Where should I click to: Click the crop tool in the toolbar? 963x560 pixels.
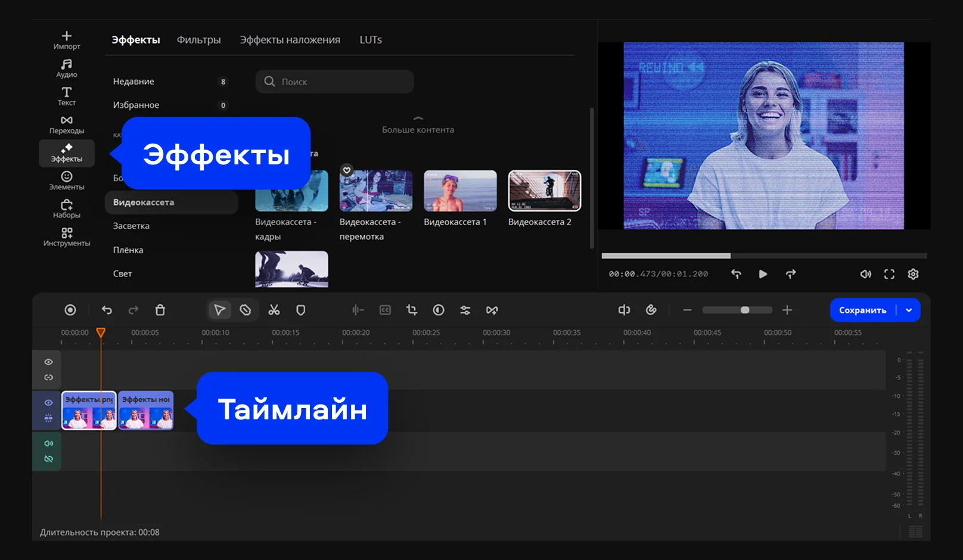pos(411,310)
